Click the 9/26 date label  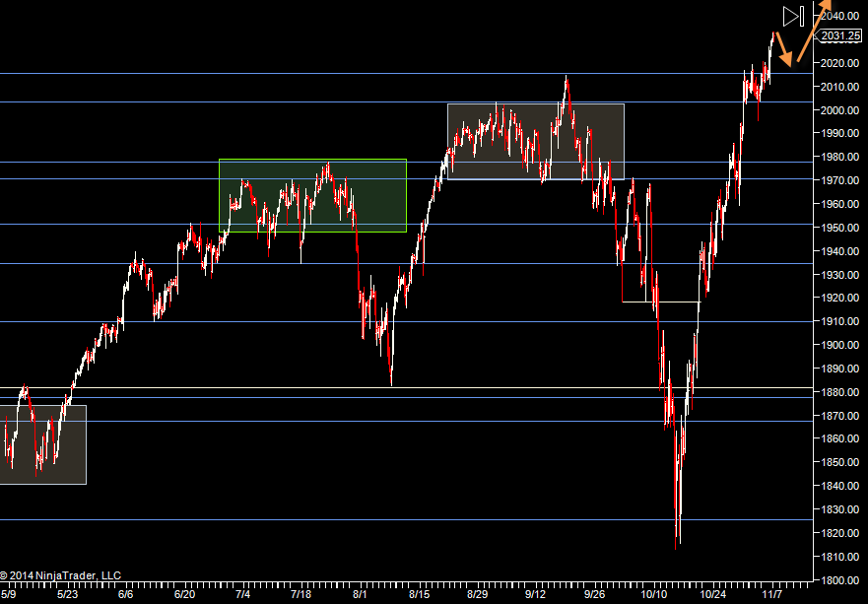click(594, 594)
